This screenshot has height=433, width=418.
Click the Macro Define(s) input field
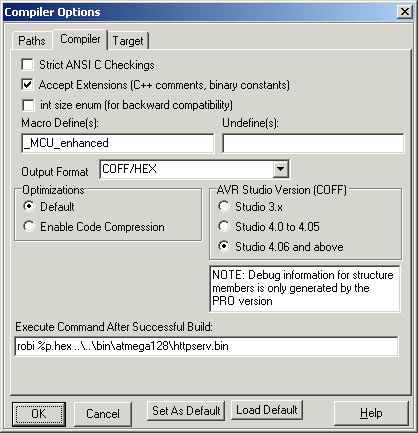pos(118,143)
